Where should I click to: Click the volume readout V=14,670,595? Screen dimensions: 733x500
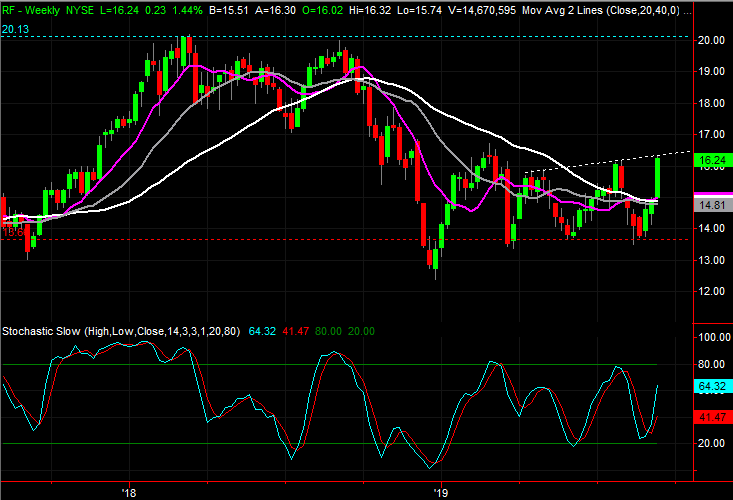482,10
